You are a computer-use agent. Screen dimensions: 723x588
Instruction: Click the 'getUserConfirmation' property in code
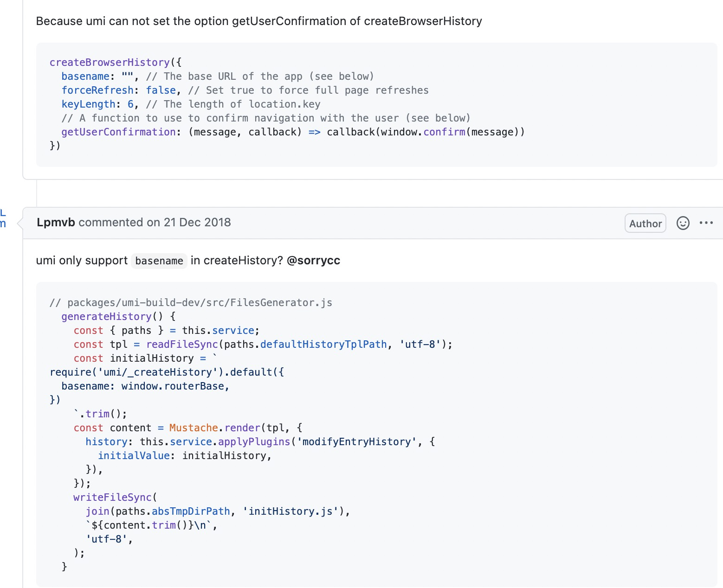pyautogui.click(x=118, y=132)
